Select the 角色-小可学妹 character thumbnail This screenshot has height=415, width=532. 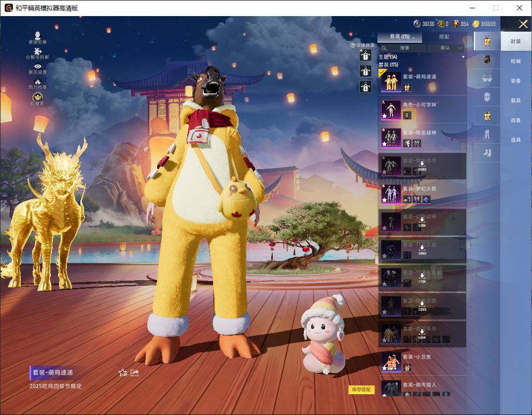coord(391,110)
